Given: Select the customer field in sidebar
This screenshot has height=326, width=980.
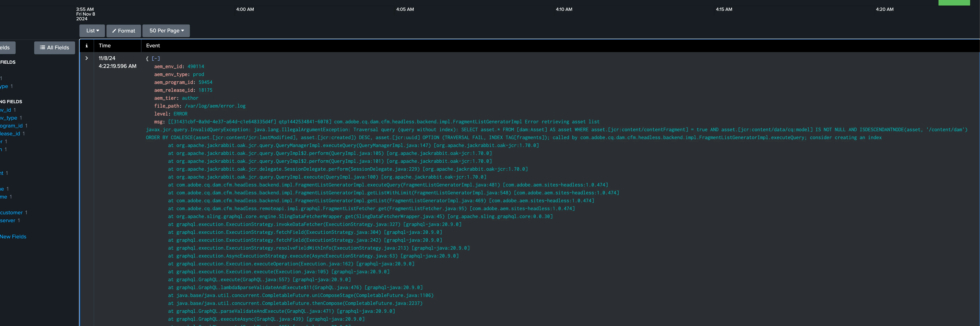Looking at the screenshot, I should 11,213.
